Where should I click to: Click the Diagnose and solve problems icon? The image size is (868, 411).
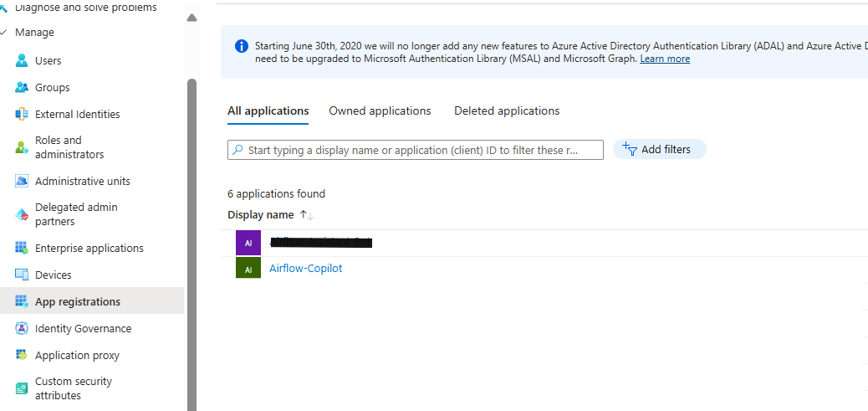point(4,7)
